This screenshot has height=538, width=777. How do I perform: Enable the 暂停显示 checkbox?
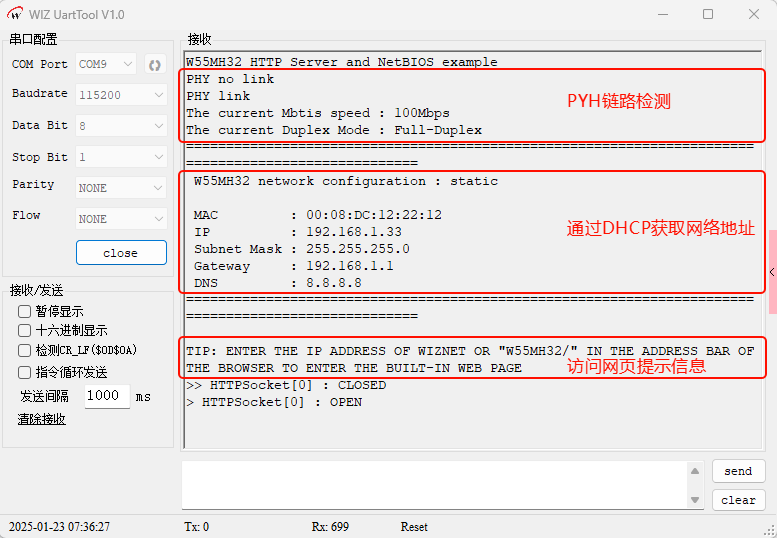[25, 311]
